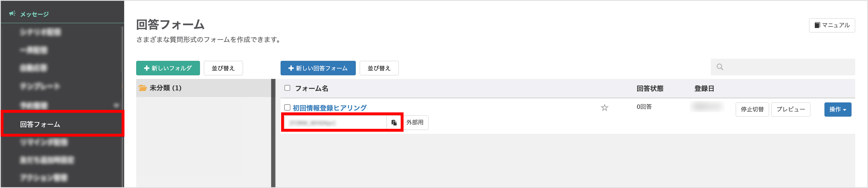The width and height of the screenshot is (868, 188).
Task: Click the 外部用 button
Action: [x=414, y=122]
